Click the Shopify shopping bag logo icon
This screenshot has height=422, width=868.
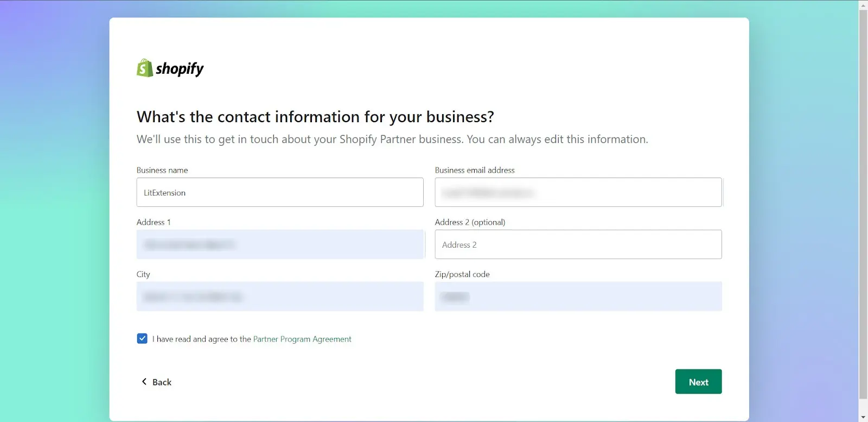(x=144, y=68)
